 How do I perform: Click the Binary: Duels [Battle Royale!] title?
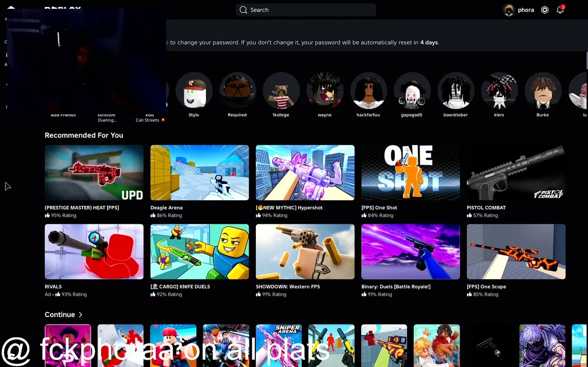395,286
